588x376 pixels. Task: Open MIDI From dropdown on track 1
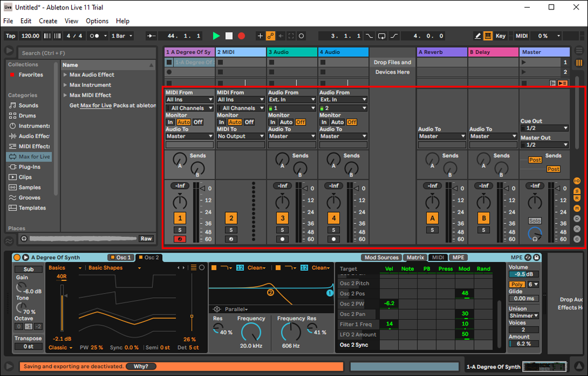(189, 100)
